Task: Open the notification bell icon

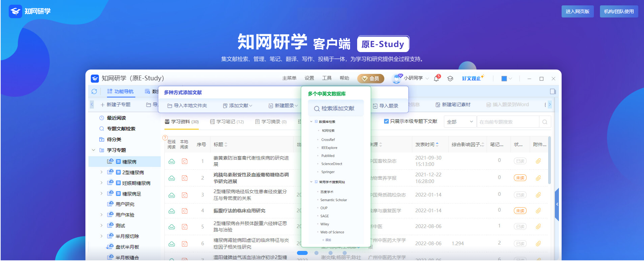Action: coord(437,78)
